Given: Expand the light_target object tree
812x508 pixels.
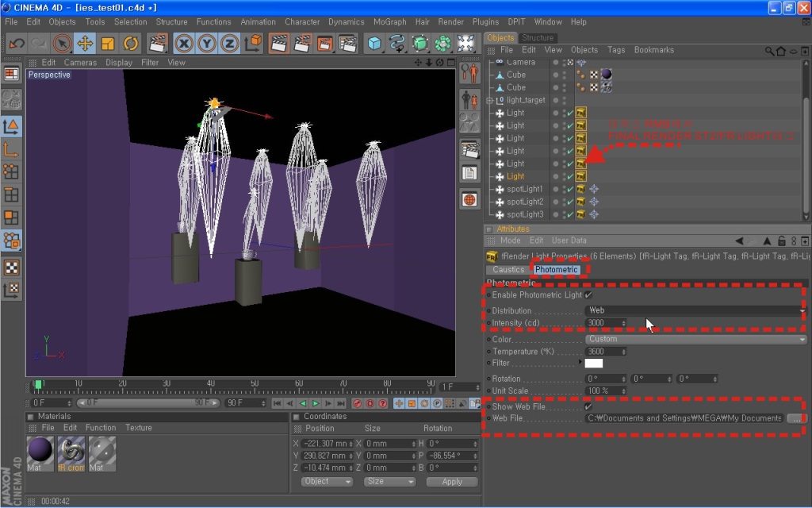Looking at the screenshot, I should click(x=489, y=101).
